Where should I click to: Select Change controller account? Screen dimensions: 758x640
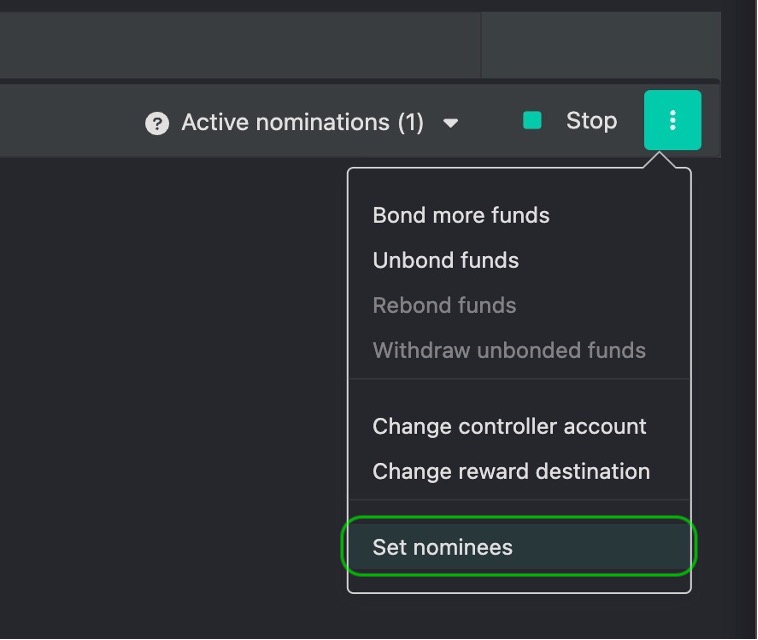pyautogui.click(x=509, y=426)
